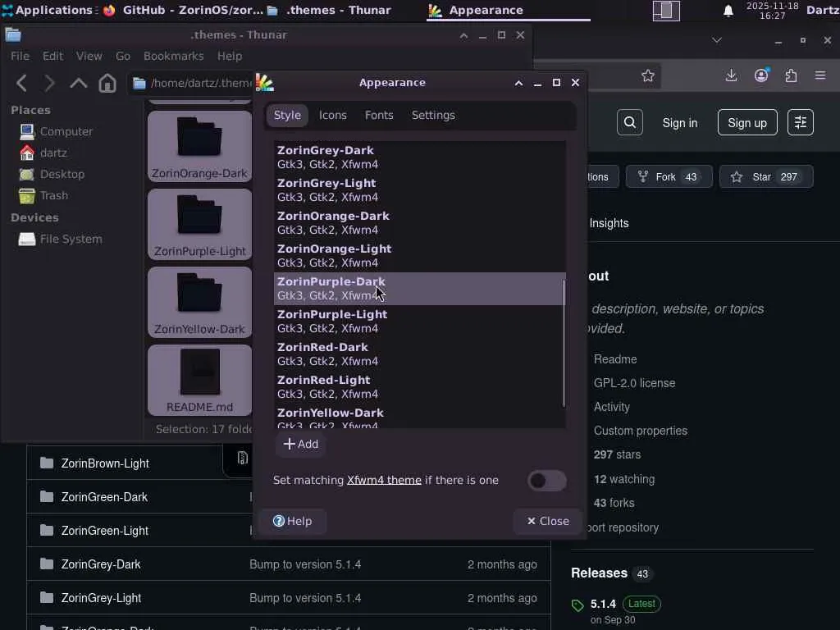Select ZorinGrey-Dark theme
This screenshot has height=630, width=840.
(419, 157)
